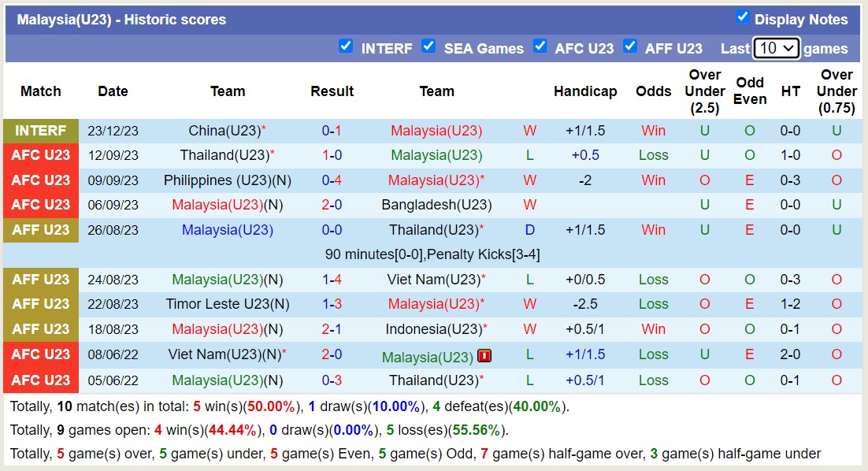Uncheck the AFC U23 filter checkbox
Screen dimensions: 868x471
[540, 46]
